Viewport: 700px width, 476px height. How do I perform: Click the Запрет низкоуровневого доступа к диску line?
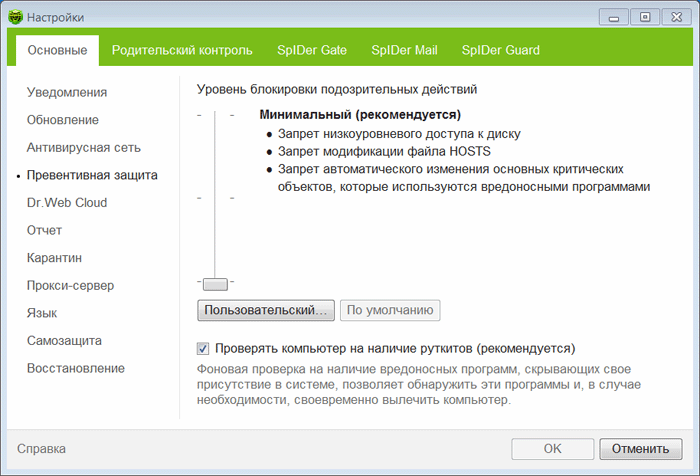[399, 134]
